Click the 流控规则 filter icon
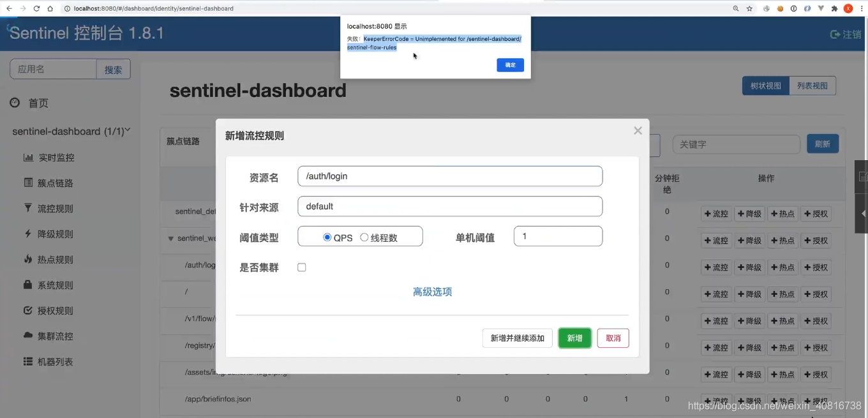Screen dimensions: 868x418 coord(28,209)
